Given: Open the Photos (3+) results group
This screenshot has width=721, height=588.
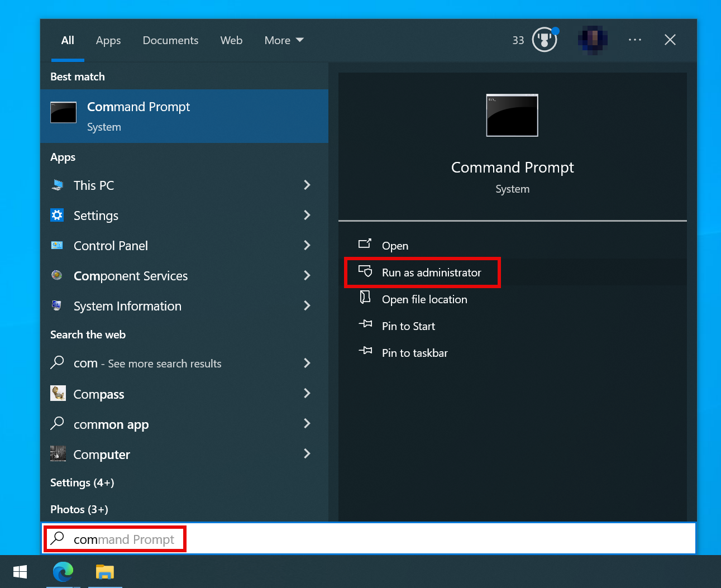Looking at the screenshot, I should (79, 509).
